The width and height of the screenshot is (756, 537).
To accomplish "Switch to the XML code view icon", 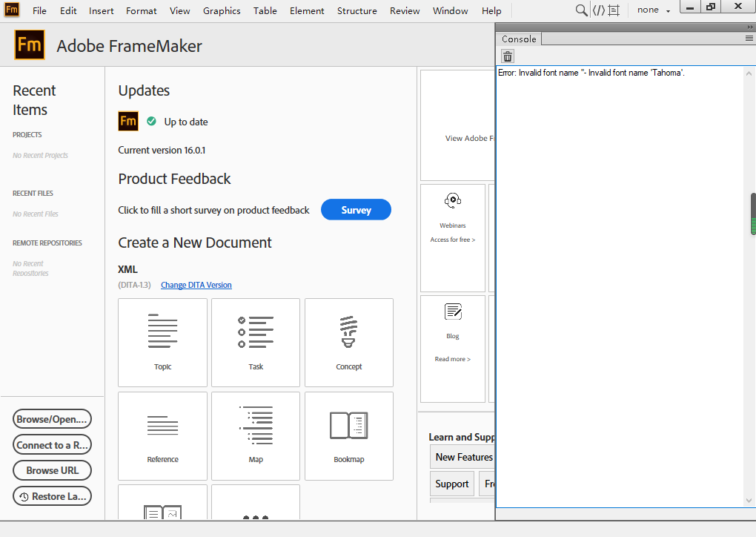I will 598,10.
